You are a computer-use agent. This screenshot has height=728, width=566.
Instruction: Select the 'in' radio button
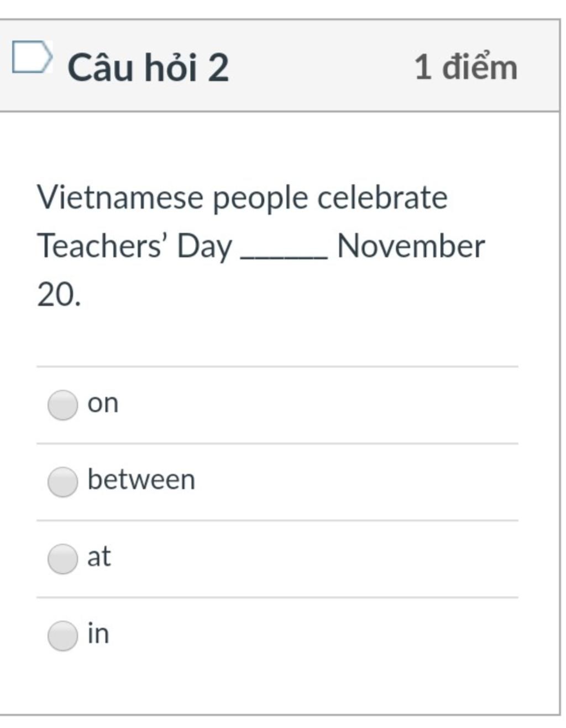pyautogui.click(x=62, y=636)
